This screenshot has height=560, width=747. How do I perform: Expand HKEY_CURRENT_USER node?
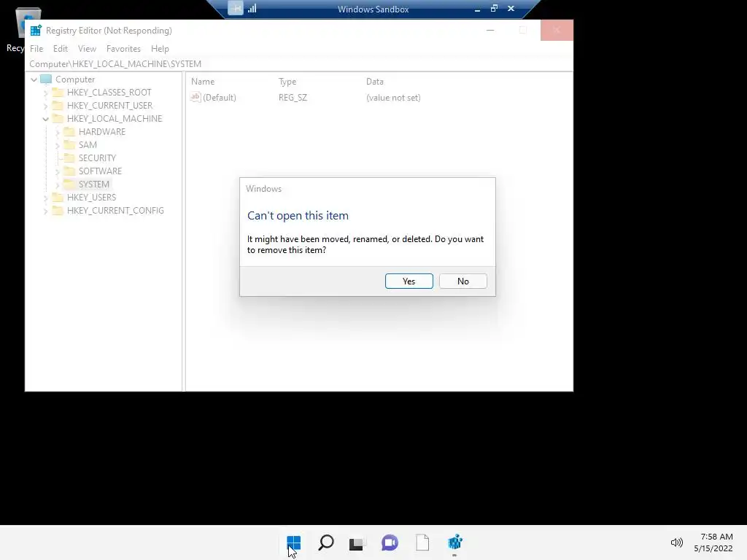point(46,106)
